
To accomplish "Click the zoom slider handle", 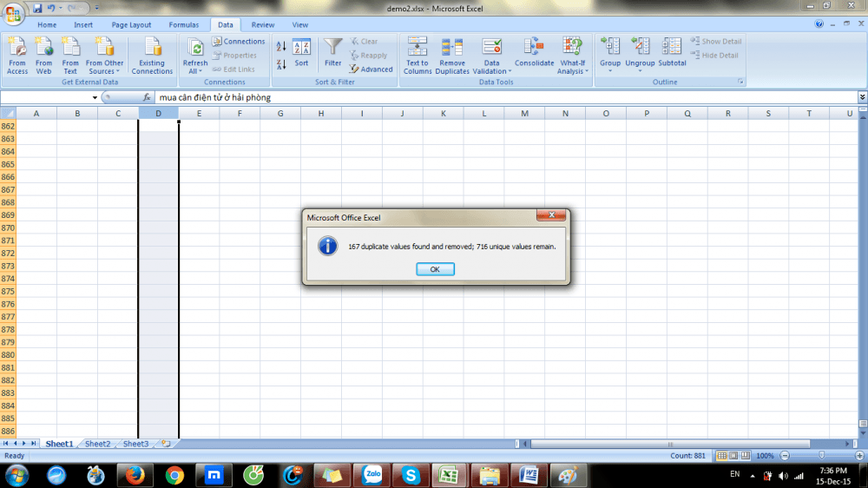I will (x=821, y=455).
